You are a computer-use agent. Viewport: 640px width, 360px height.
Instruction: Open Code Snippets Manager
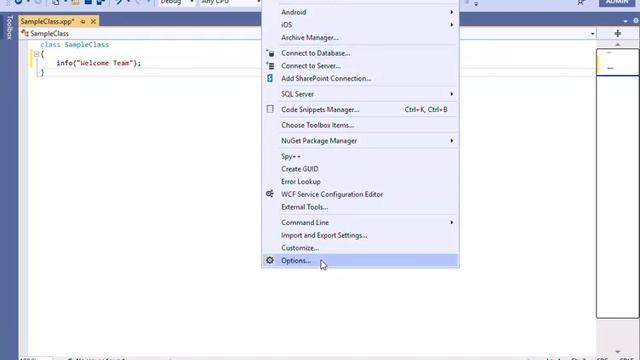[x=360, y=109]
